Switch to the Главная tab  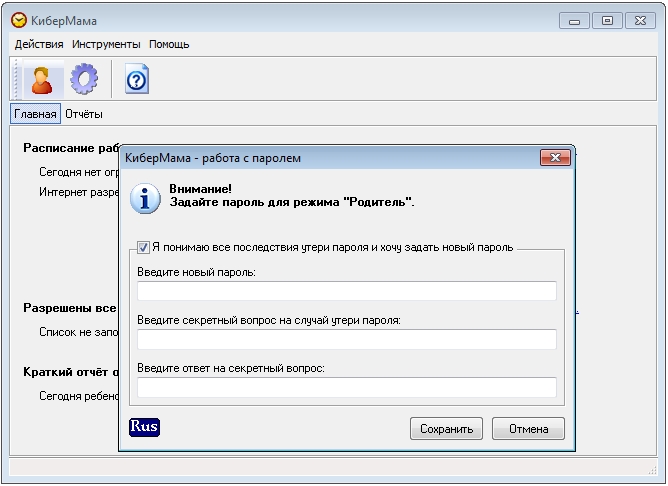coord(35,114)
